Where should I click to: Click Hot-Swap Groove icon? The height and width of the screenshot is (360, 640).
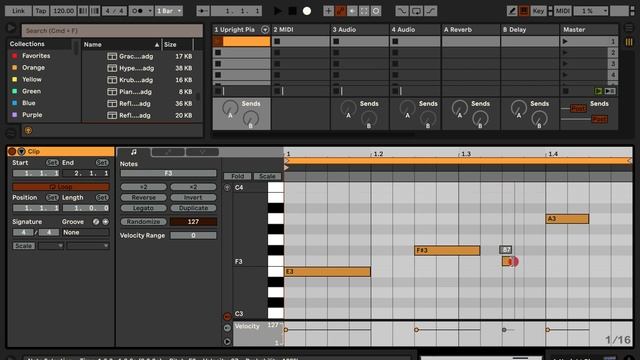pyautogui.click(x=96, y=222)
